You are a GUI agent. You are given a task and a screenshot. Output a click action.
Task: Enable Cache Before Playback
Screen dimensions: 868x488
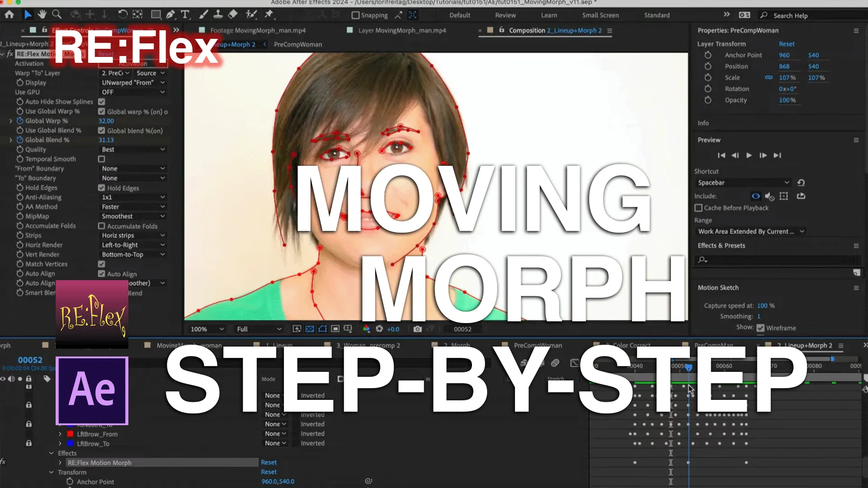pyautogui.click(x=698, y=208)
